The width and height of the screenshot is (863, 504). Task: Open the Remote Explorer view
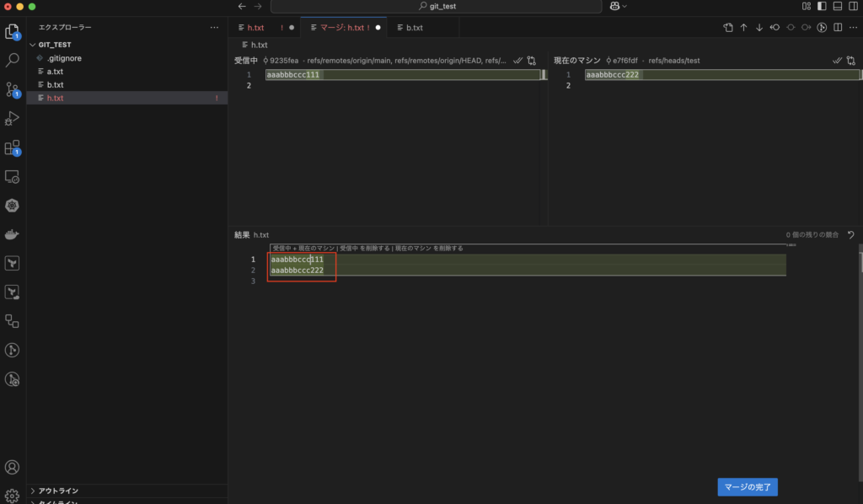click(12, 177)
